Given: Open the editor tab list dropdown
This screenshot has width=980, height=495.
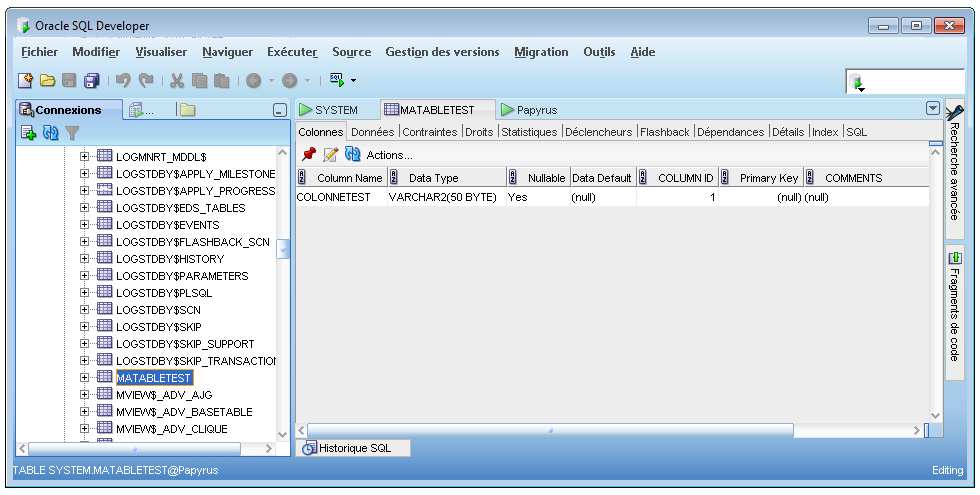Looking at the screenshot, I should click(933, 108).
